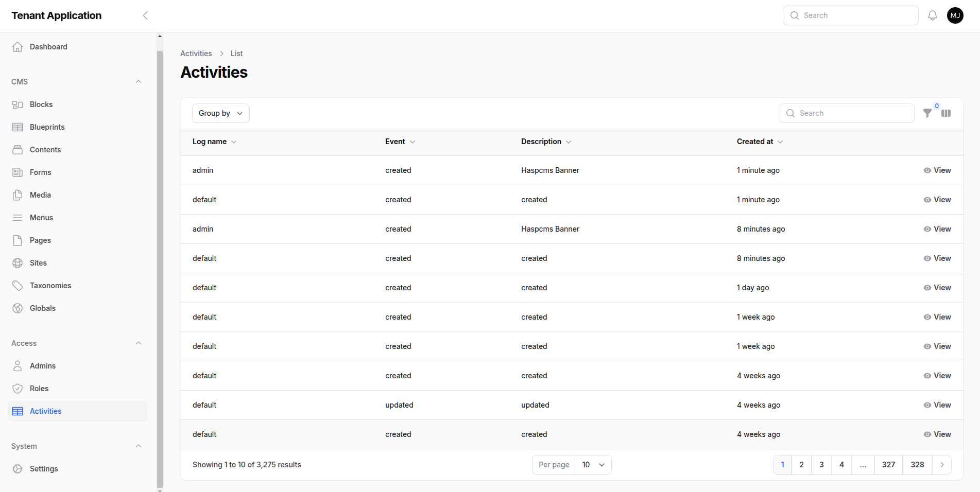Viewport: 980px width, 492px height.
Task: Collapse the CMS navigation group
Action: 138,82
